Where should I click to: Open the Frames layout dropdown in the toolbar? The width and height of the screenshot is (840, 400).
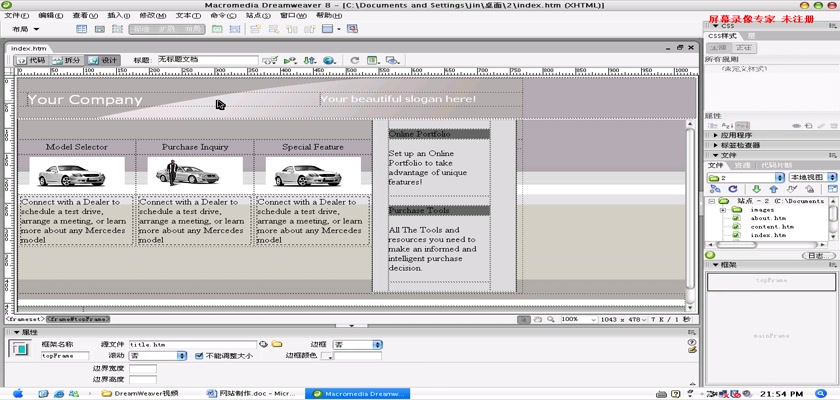[x=331, y=29]
